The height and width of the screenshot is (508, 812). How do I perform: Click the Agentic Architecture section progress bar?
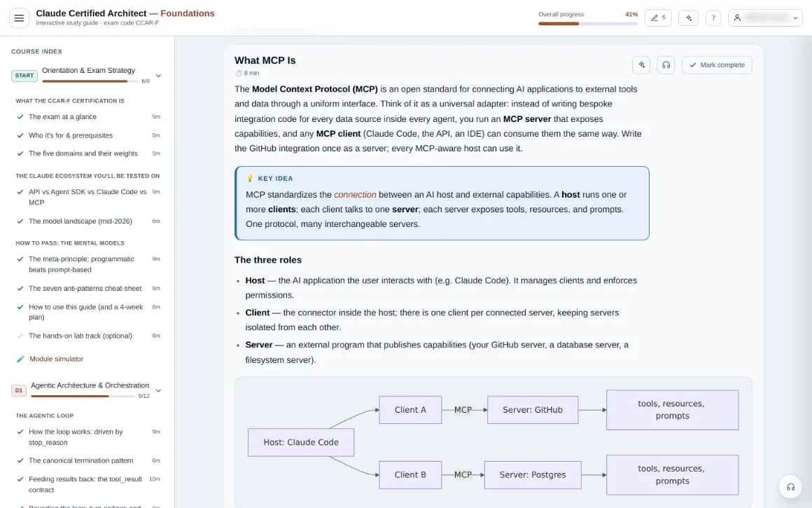pyautogui.click(x=83, y=397)
